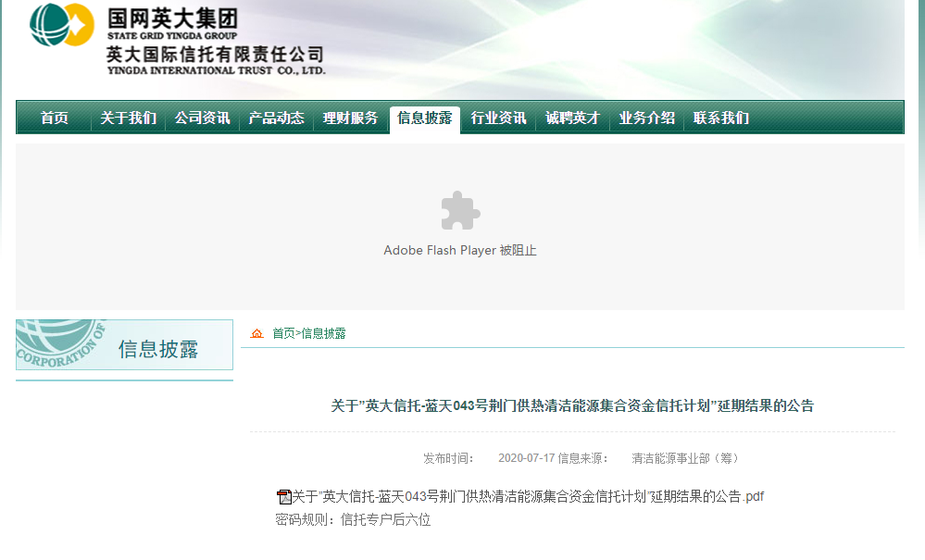925x560 pixels.
Task: Open 业务介绍 navigation item
Action: pos(646,118)
